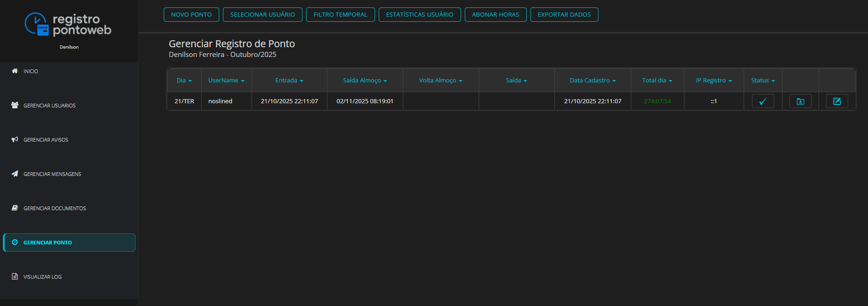Open Visualizar Log menu item

coord(43,277)
